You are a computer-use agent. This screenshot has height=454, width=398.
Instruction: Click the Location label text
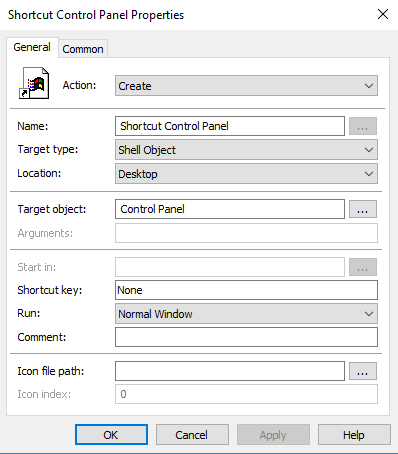point(39,173)
